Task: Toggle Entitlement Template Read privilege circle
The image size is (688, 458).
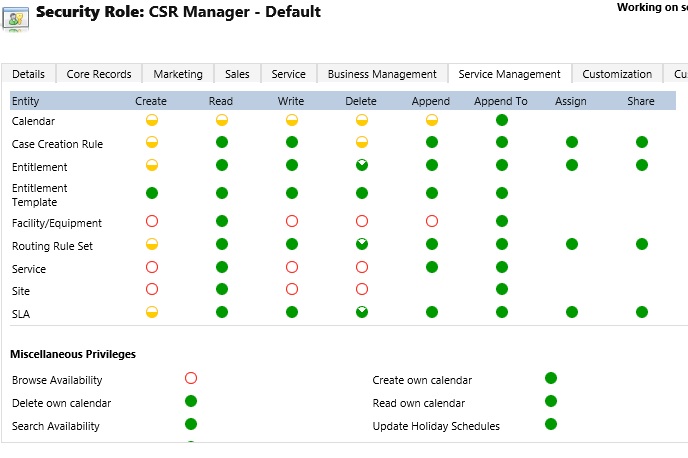Action: [x=222, y=193]
